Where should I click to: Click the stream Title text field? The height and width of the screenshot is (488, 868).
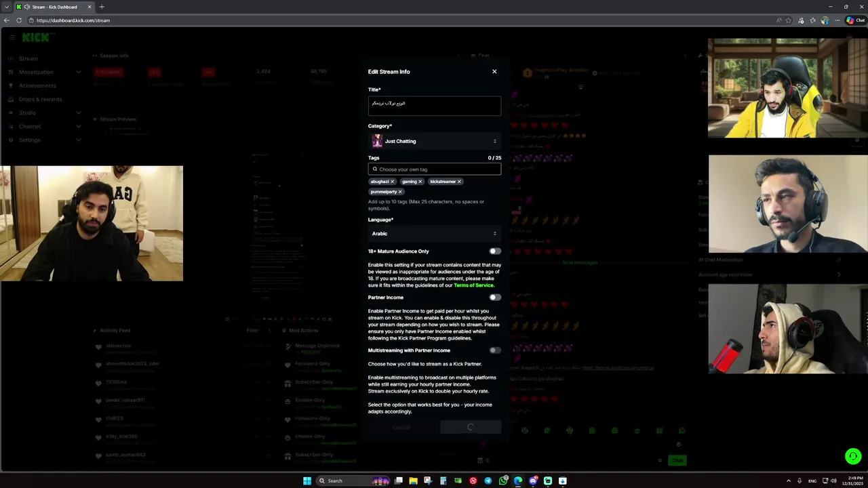coord(435,106)
